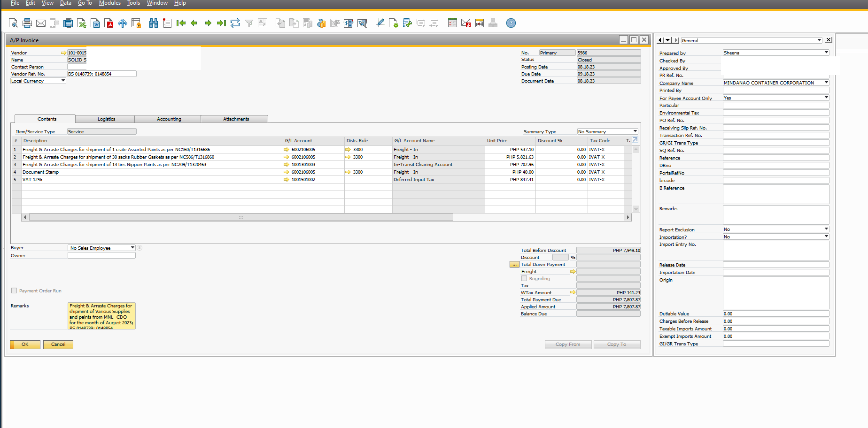Open the Summary Type dropdown
Image resolution: width=868 pixels, height=428 pixels.
(x=635, y=131)
